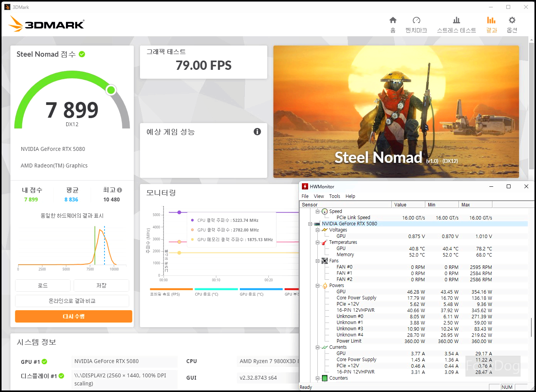Open the Results (결과) bar chart icon
Screen dimensions: 536x392
point(491,20)
